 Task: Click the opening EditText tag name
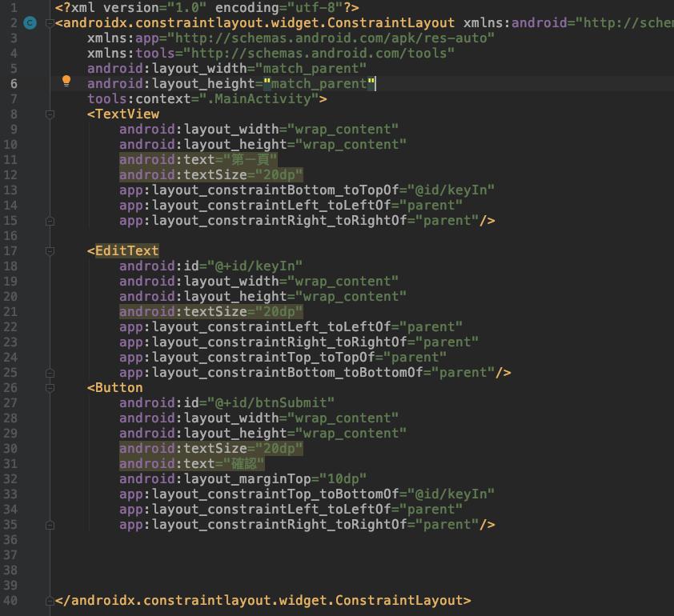coord(126,251)
